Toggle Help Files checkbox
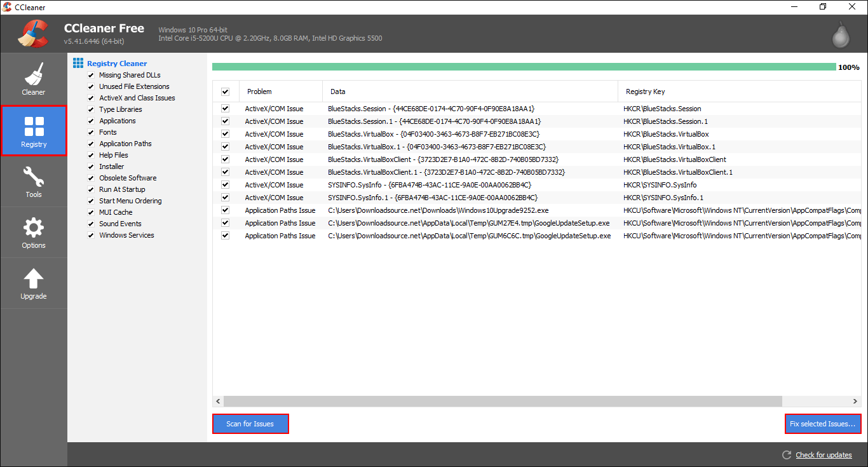The height and width of the screenshot is (467, 868). [x=91, y=155]
